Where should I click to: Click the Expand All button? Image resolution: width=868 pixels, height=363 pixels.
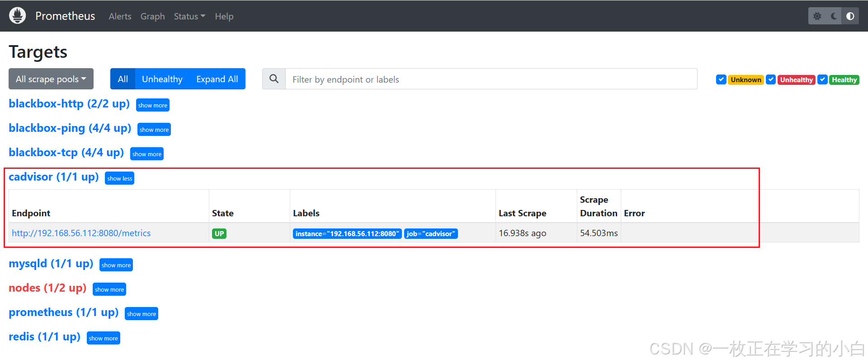pos(217,79)
